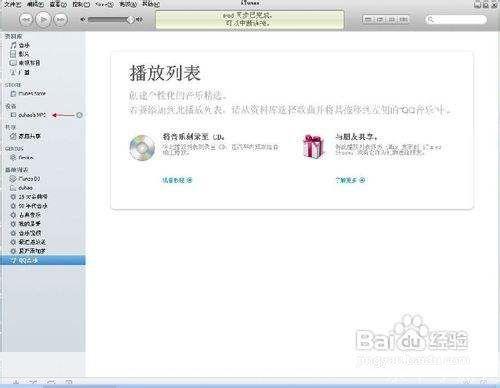This screenshot has width=500, height=388.
Task: Select the 音乐视频 smart playlist
Action: 26,233
